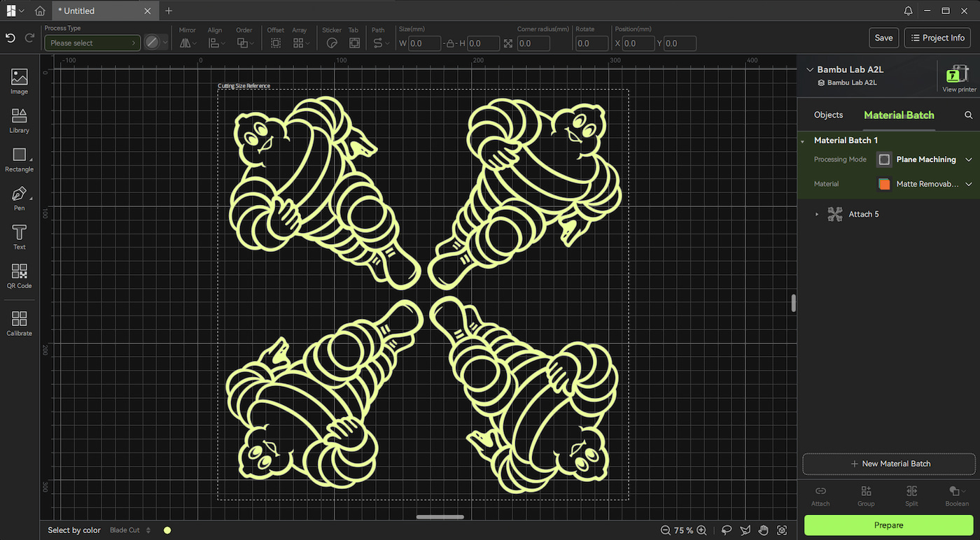
Task: Open the Material selection dropdown
Action: pos(924,184)
